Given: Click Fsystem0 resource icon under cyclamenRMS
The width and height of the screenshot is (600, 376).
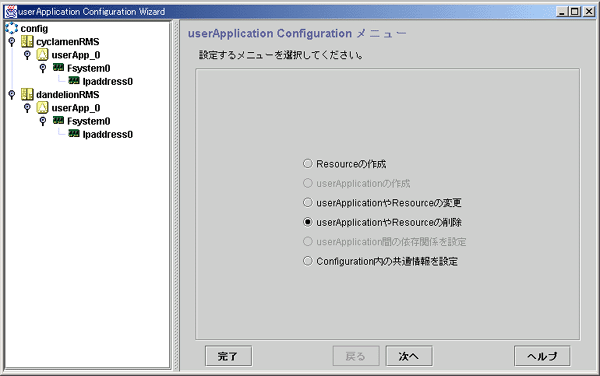Looking at the screenshot, I should click(59, 68).
